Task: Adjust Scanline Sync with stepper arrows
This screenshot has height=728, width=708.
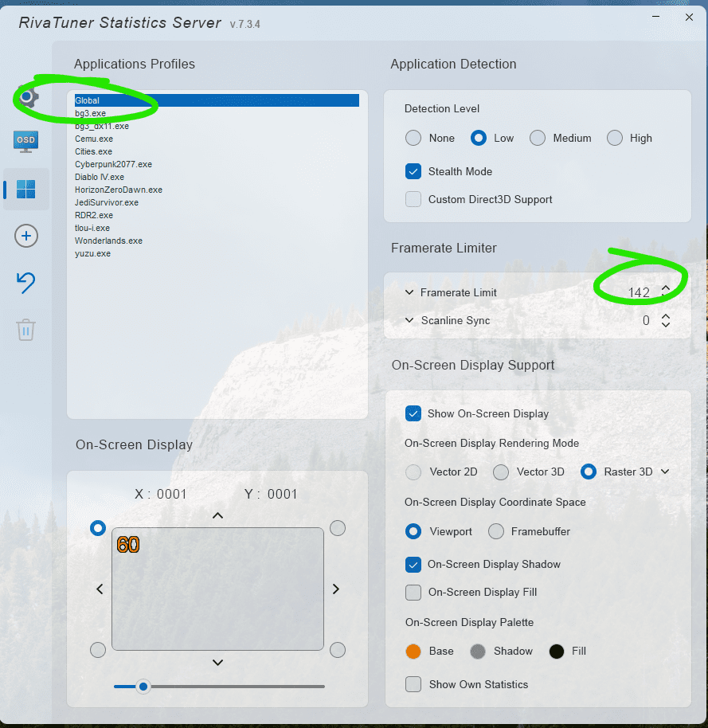Action: click(666, 320)
